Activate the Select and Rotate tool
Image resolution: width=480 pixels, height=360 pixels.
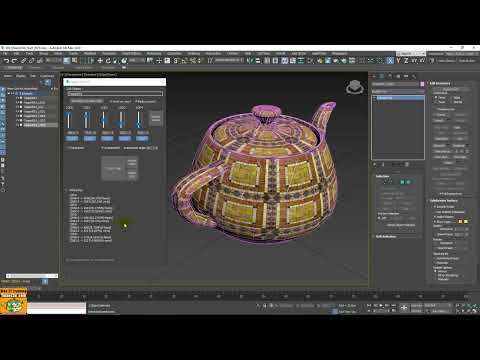click(108, 61)
